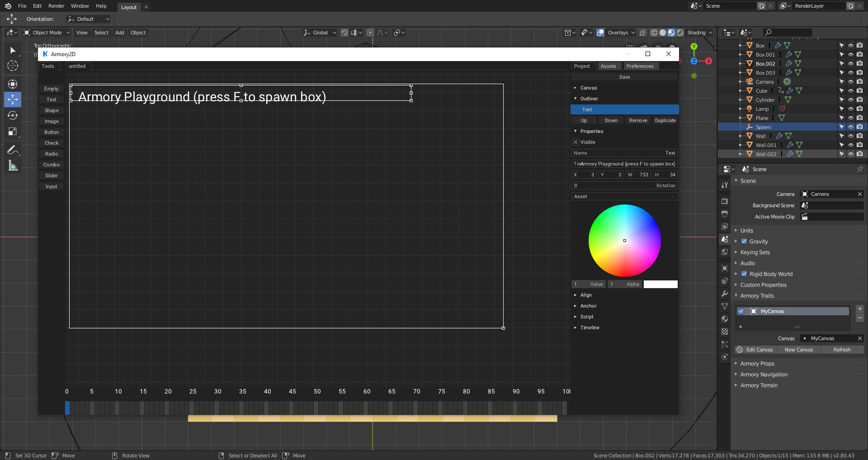The width and height of the screenshot is (868, 460).
Task: Expand the Anchor section
Action: point(588,306)
